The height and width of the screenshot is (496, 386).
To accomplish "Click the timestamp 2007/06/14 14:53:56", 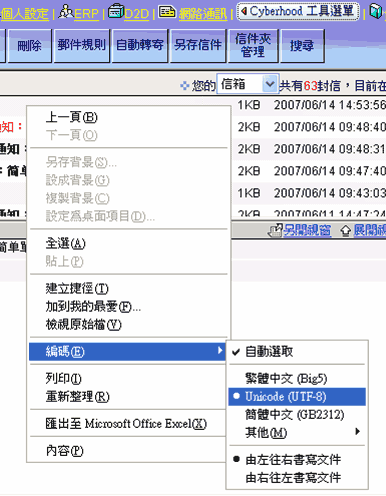I will click(330, 105).
